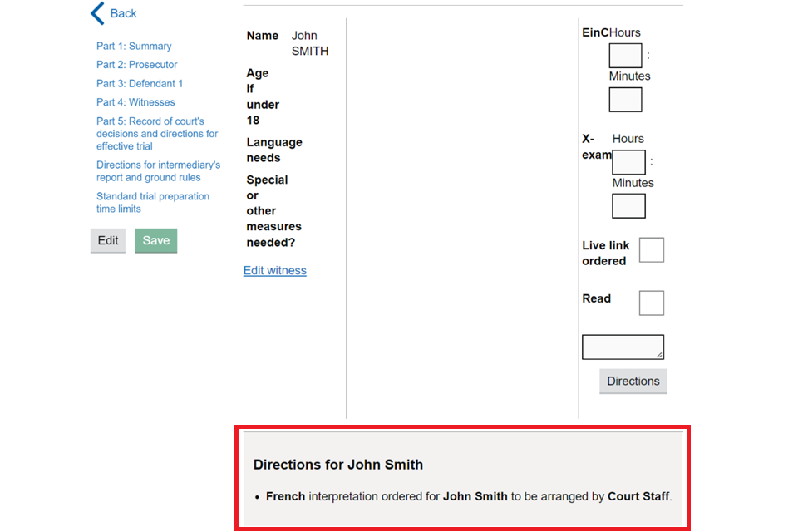The image size is (798, 532).
Task: Go to Standard trial preparation time limits
Action: coord(153,203)
